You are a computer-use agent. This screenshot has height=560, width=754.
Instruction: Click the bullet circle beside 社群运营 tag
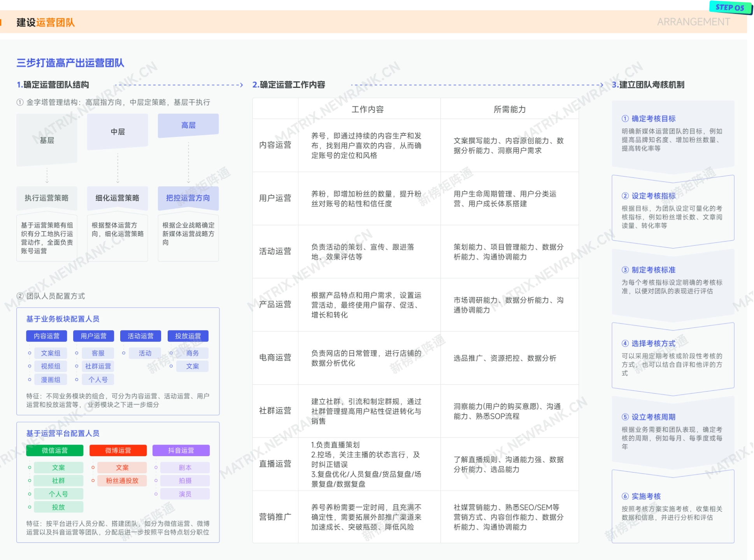77,366
